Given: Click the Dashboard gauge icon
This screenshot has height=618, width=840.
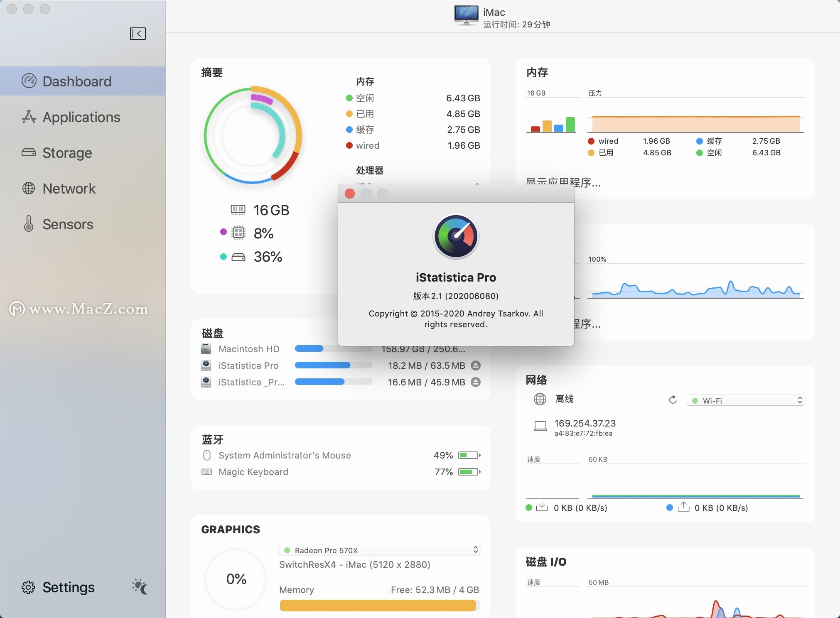Looking at the screenshot, I should click(29, 81).
